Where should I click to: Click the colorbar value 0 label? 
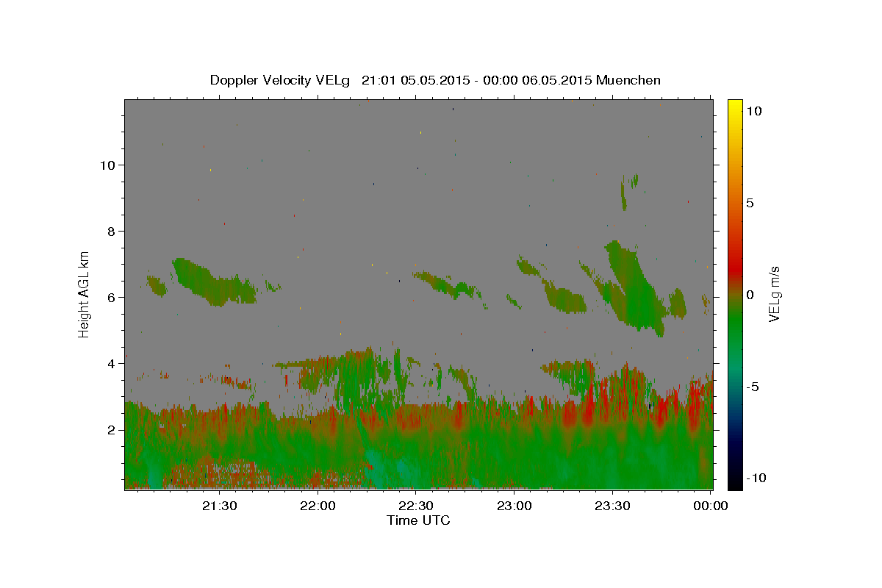click(x=750, y=294)
